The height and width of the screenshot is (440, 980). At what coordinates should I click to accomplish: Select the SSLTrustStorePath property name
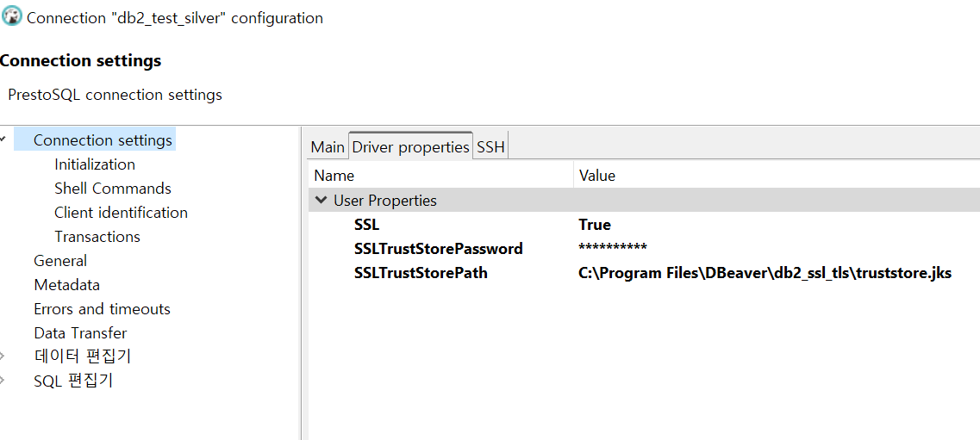[420, 273]
